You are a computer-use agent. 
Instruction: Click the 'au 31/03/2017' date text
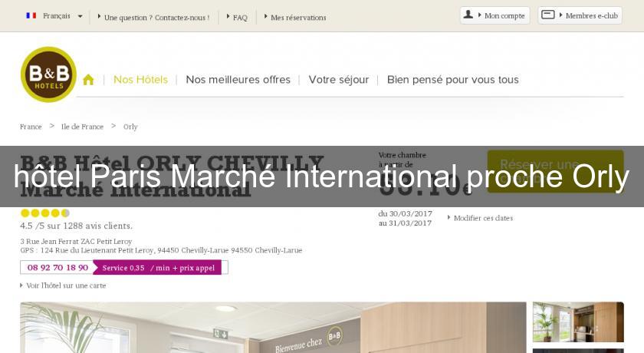pyautogui.click(x=405, y=223)
